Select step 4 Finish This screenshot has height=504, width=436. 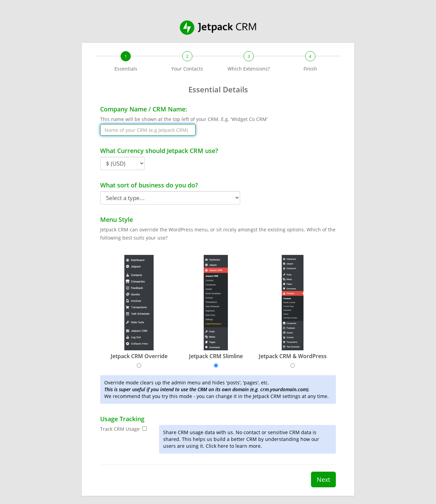(x=310, y=56)
